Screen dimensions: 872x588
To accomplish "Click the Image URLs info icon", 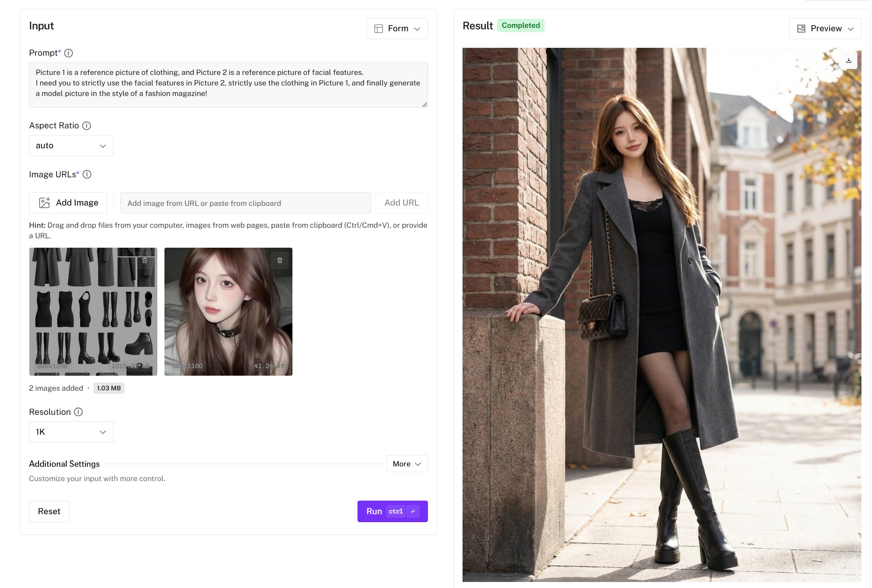I will pyautogui.click(x=87, y=174).
